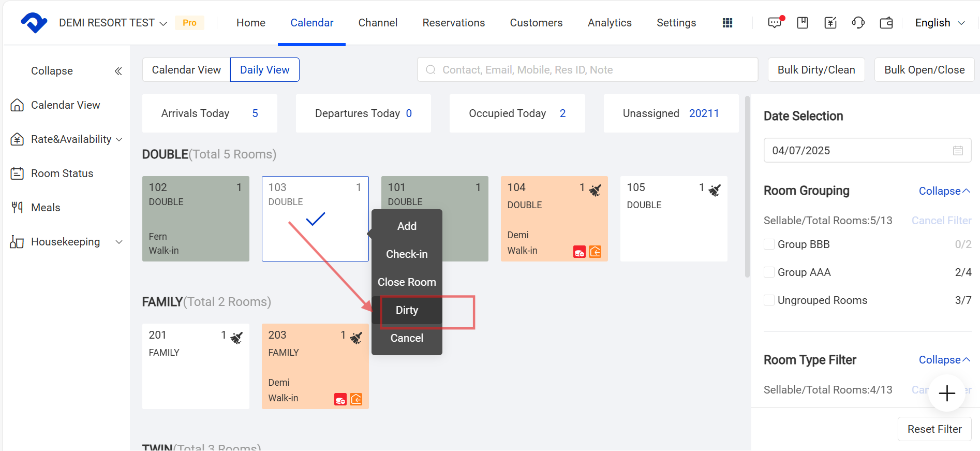This screenshot has height=451, width=980.
Task: Focus the contact and email search field
Action: [587, 70]
